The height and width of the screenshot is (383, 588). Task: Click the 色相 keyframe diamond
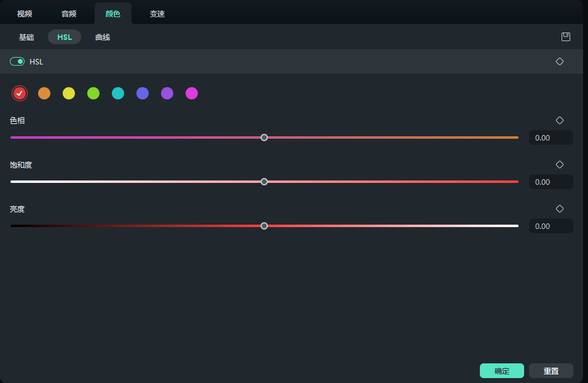[x=560, y=120]
